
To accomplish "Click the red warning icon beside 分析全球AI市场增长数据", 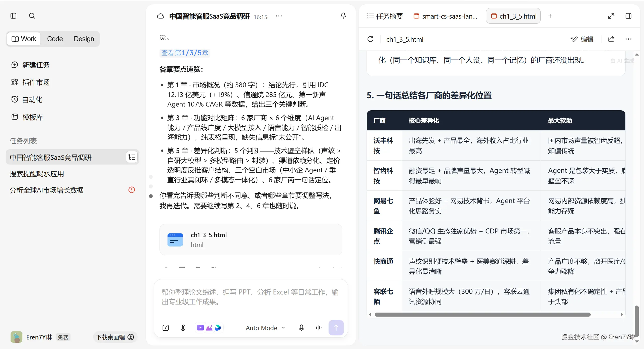I will pos(132,190).
